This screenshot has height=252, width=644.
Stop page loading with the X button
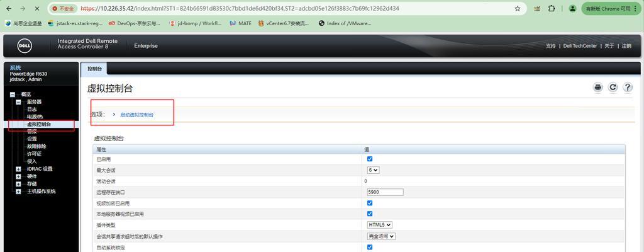pyautogui.click(x=36, y=8)
